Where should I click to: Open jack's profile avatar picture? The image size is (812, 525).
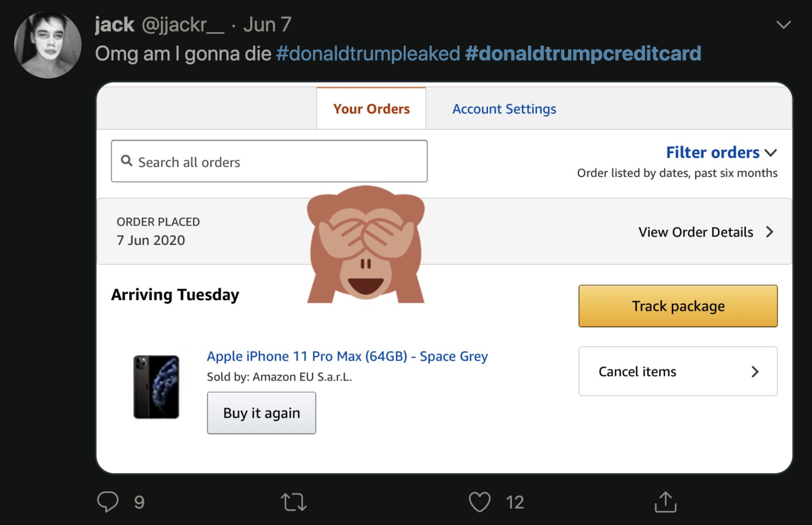tap(48, 45)
